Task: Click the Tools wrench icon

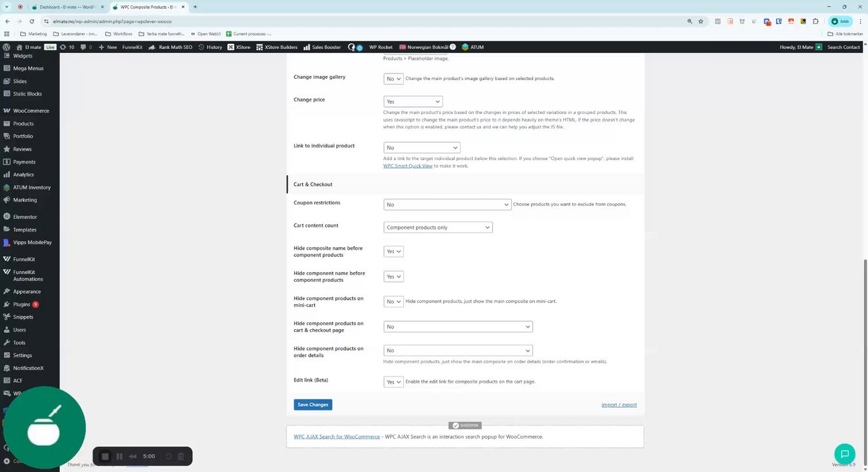Action: tap(7, 343)
